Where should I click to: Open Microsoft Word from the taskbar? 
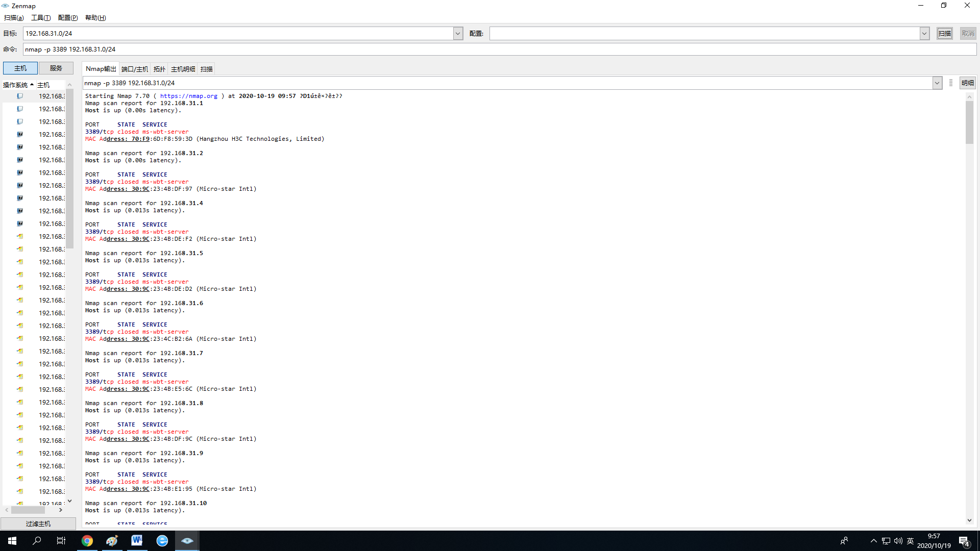(x=137, y=541)
